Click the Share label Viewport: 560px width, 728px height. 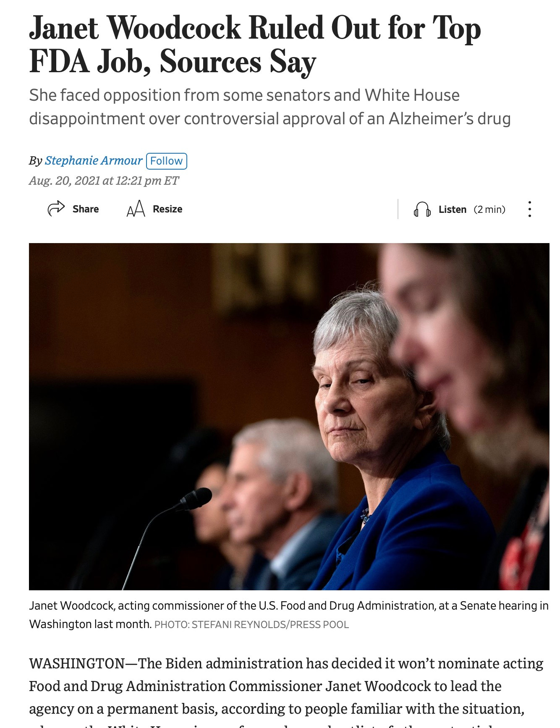coord(86,209)
